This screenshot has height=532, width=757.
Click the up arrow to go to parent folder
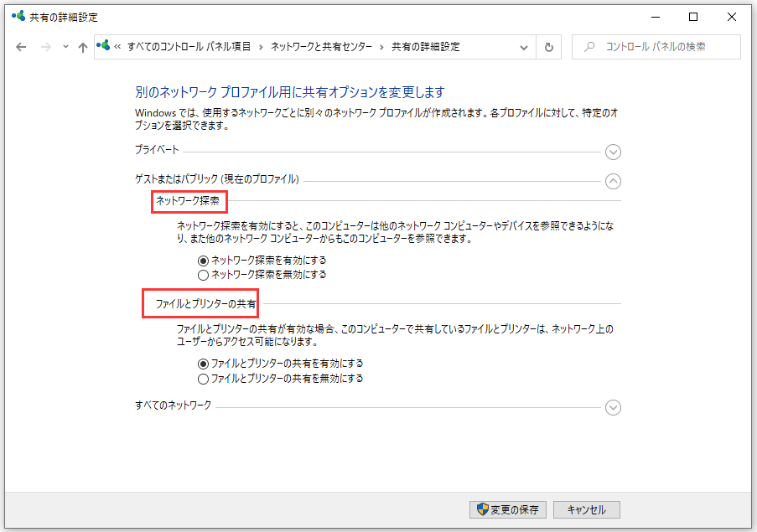[82, 47]
